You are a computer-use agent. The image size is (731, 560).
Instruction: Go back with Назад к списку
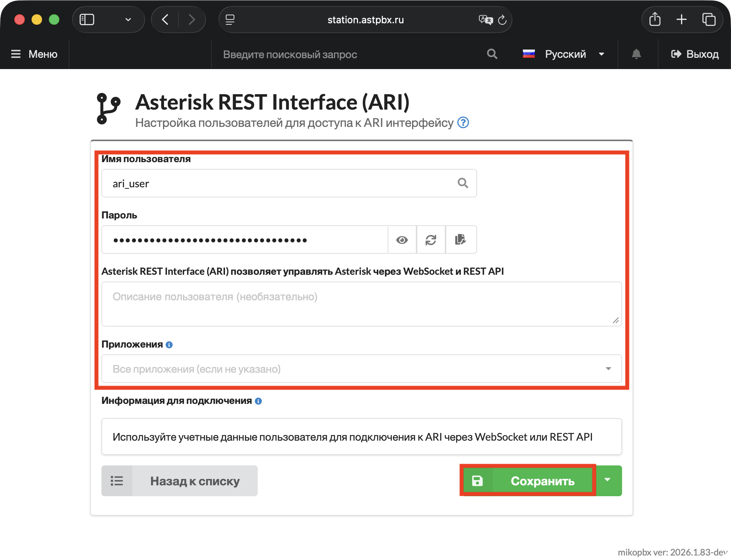180,481
